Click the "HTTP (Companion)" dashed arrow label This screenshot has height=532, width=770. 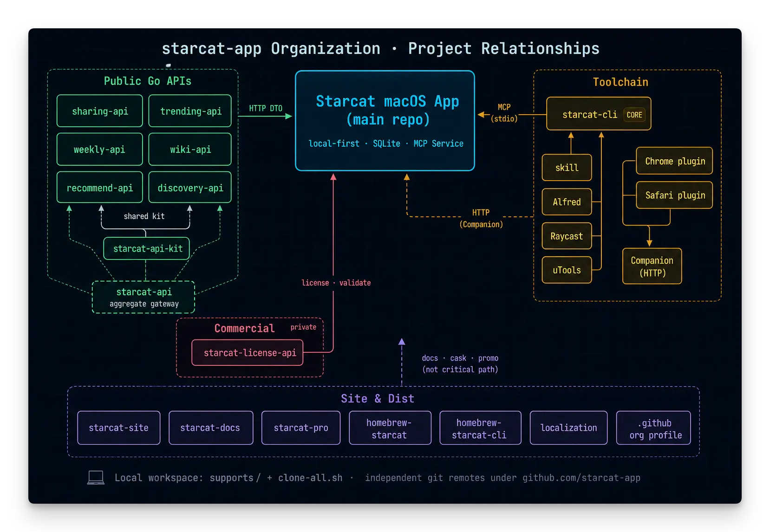(x=481, y=218)
